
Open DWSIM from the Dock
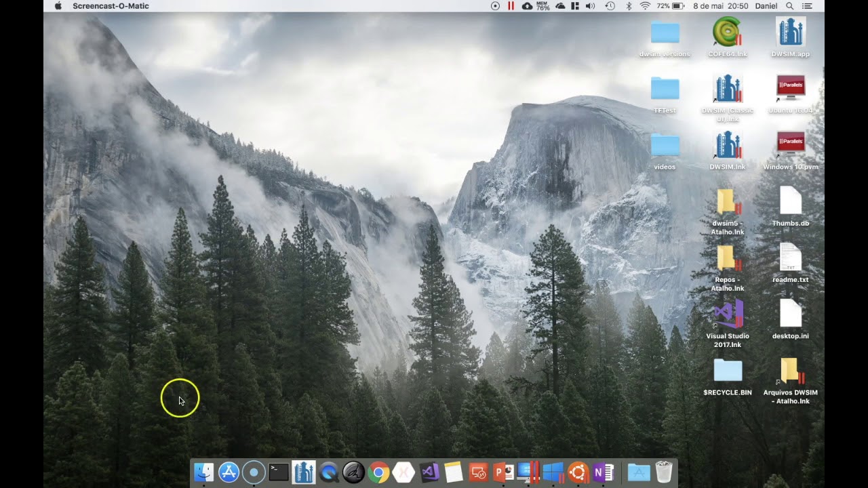point(304,472)
